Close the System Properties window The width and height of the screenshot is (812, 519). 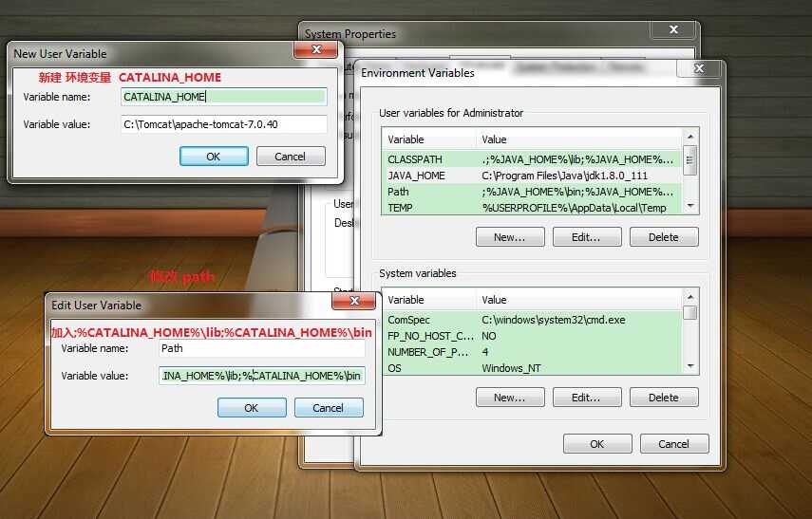673,29
